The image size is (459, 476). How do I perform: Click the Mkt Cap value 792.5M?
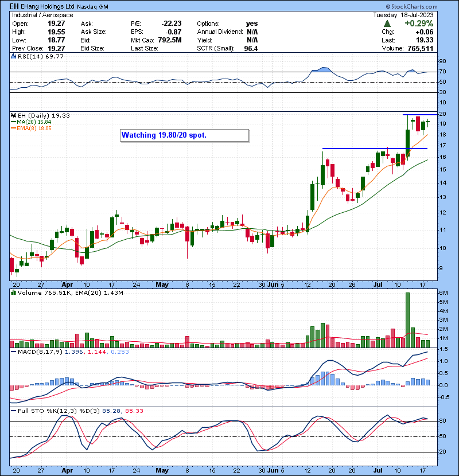tap(170, 40)
